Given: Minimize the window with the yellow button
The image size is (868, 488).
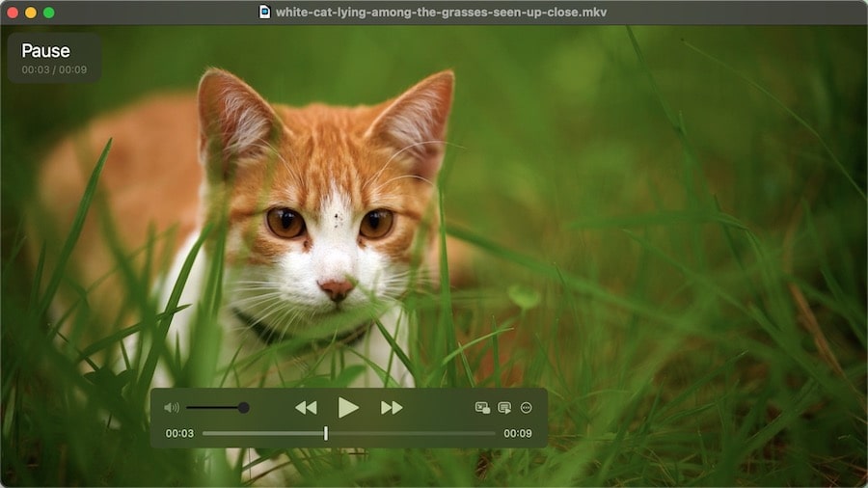Looking at the screenshot, I should pyautogui.click(x=31, y=13).
